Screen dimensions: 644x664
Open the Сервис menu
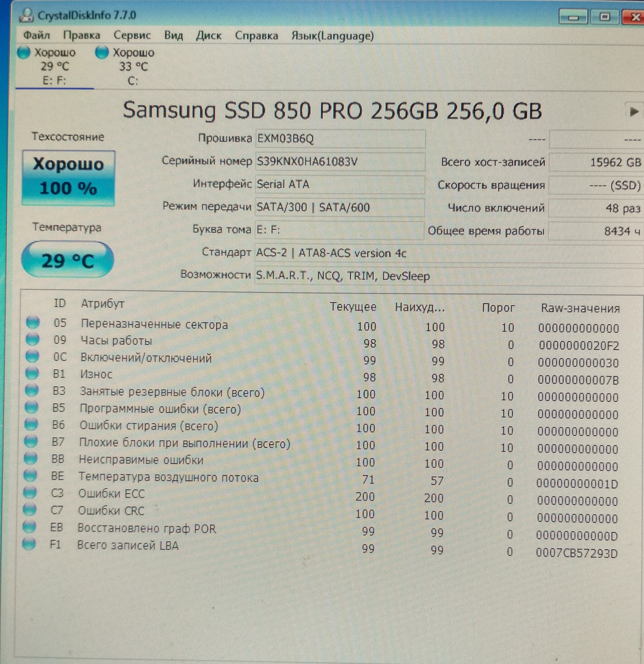(x=132, y=35)
